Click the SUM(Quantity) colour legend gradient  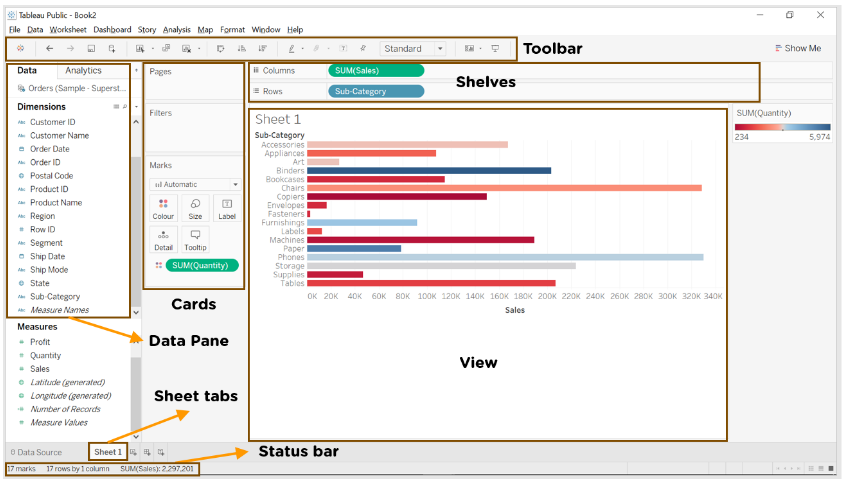(x=781, y=128)
